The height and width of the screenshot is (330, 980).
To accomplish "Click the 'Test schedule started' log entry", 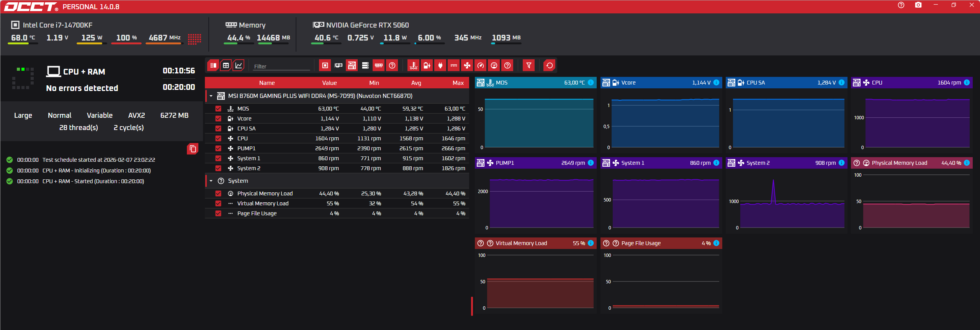I will 99,160.
